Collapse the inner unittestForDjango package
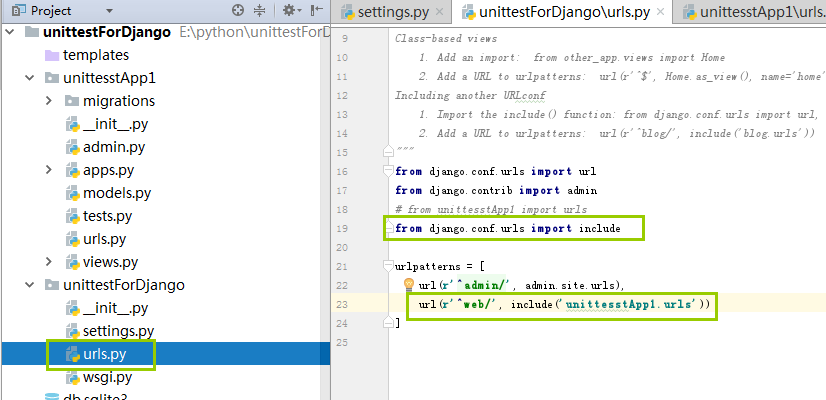The width and height of the screenshot is (826, 400). pos(29,285)
